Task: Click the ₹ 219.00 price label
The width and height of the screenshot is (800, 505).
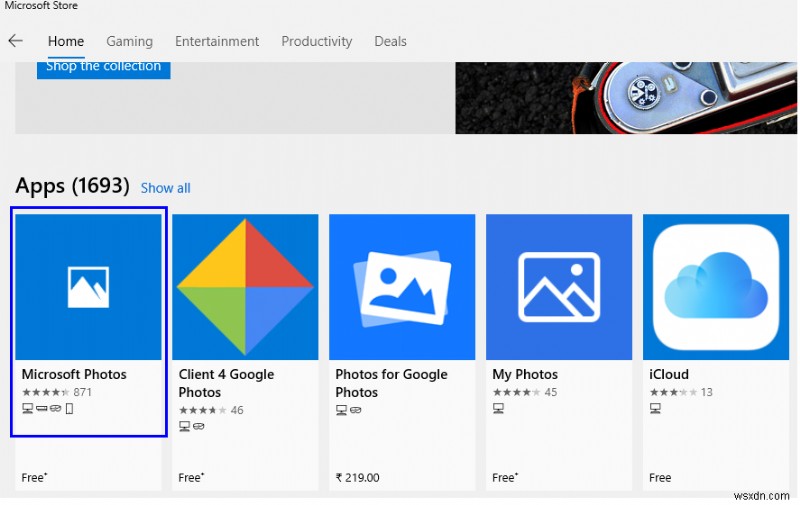Action: click(357, 478)
